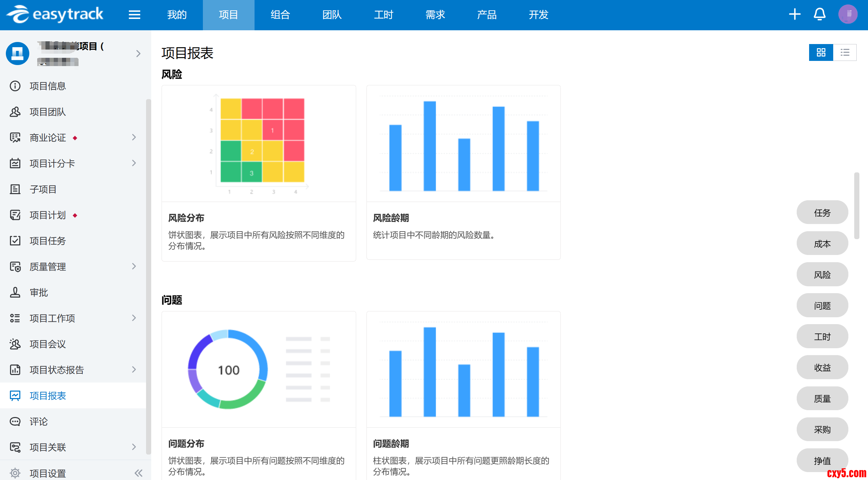868x480 pixels.
Task: Jump to 质量 section button
Action: tap(822, 398)
